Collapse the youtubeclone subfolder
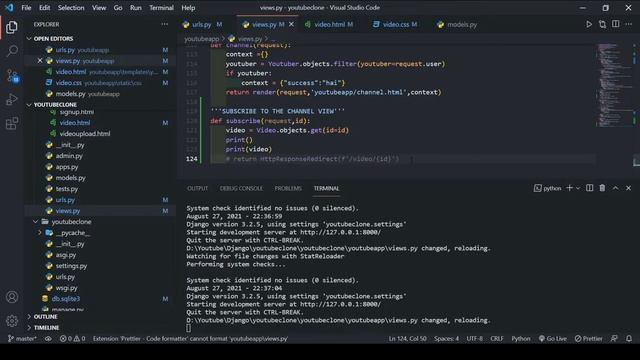 point(36,222)
